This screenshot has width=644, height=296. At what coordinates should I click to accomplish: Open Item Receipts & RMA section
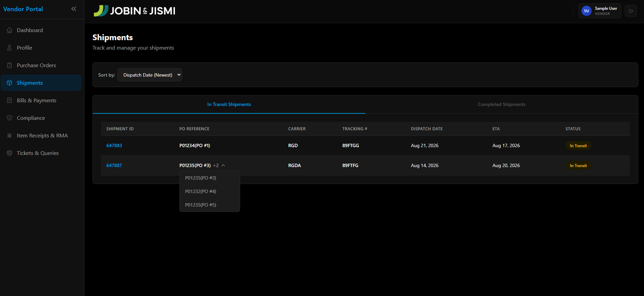(41, 135)
